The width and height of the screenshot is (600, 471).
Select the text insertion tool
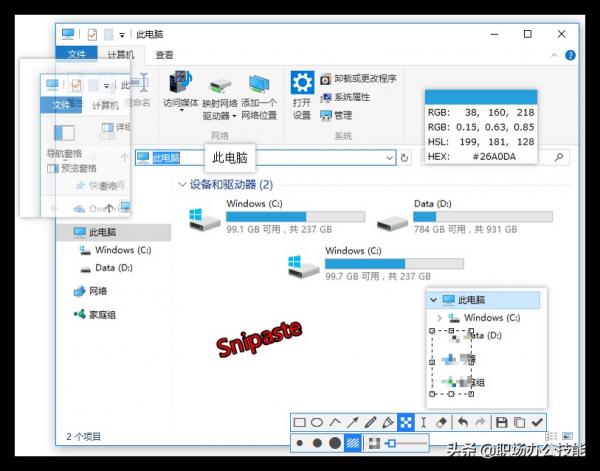tap(423, 422)
